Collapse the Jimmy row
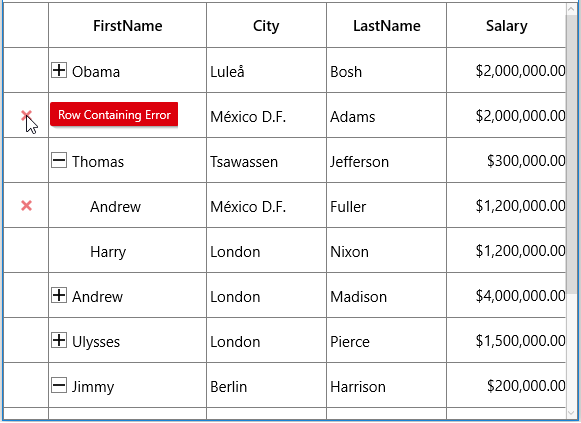 [59, 385]
